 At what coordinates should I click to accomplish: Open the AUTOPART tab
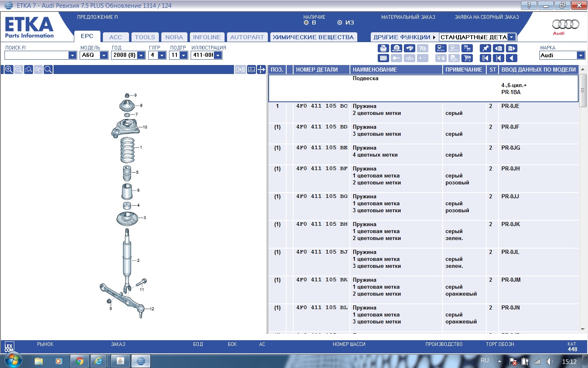tap(247, 37)
